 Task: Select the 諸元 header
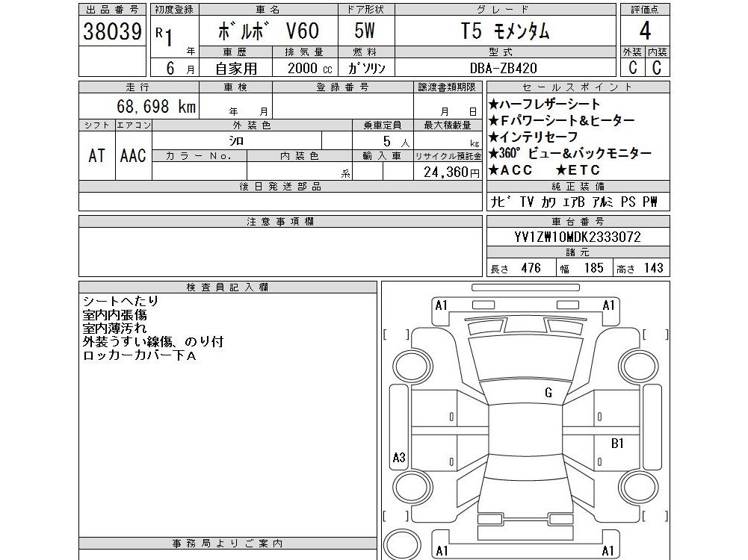coord(578,252)
